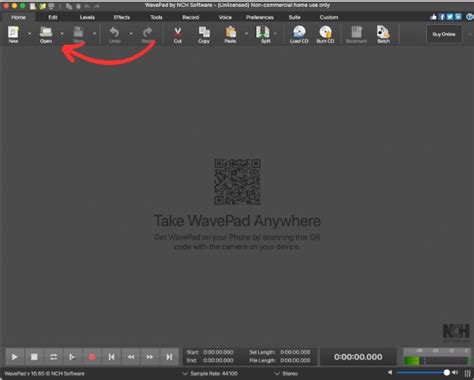
Task: Click the End time value field
Action: click(218, 361)
